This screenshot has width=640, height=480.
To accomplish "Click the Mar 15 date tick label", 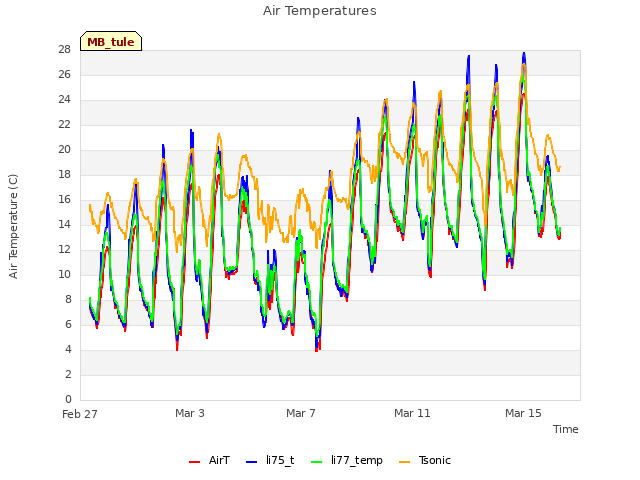I will [523, 413].
